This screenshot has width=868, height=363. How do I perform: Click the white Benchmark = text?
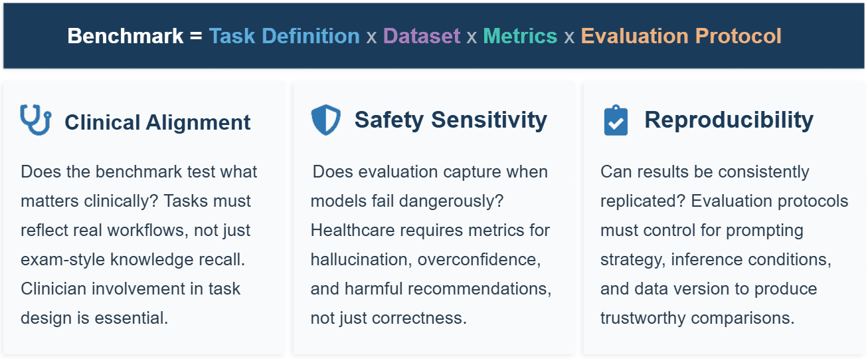point(135,35)
